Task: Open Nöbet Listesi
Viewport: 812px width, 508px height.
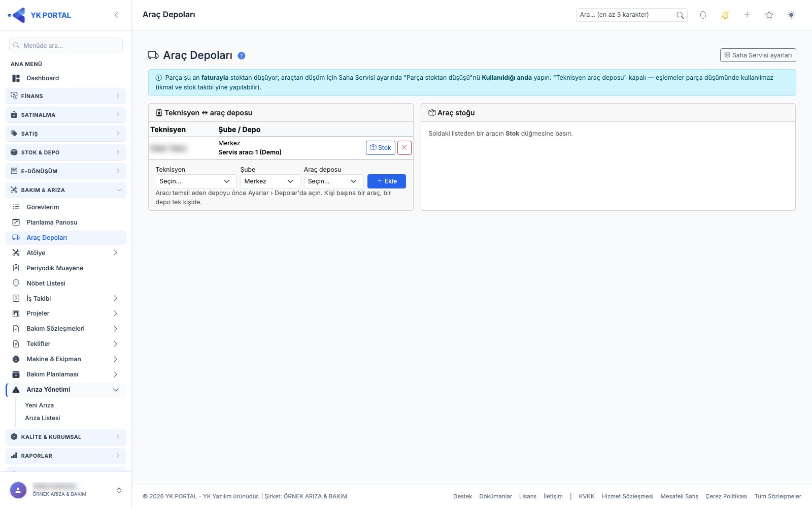Action: (66, 283)
